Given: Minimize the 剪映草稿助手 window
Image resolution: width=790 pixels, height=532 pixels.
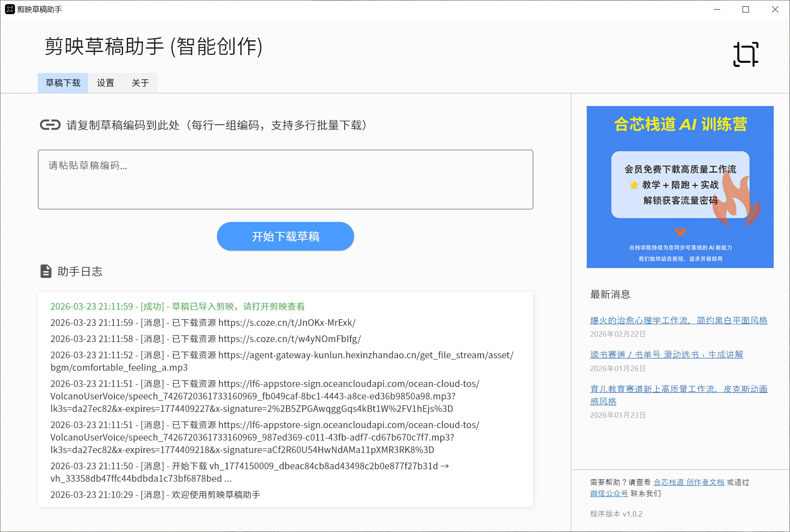Looking at the screenshot, I should [717, 9].
